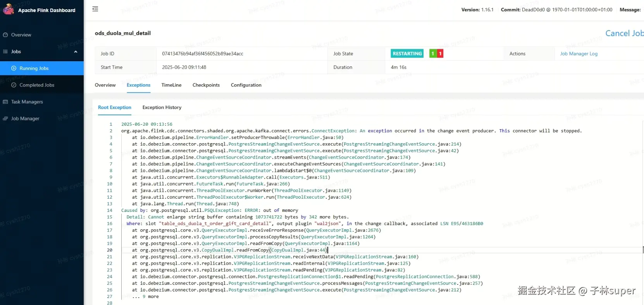Click line 15 'Cannot enlarge string buffer' detail
The image size is (644, 305).
click(238, 217)
